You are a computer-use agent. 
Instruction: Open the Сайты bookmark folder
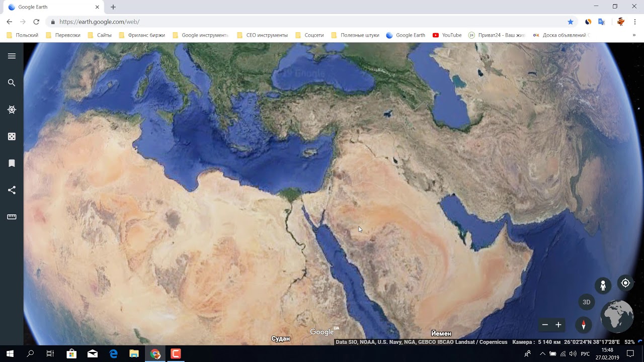coord(100,35)
